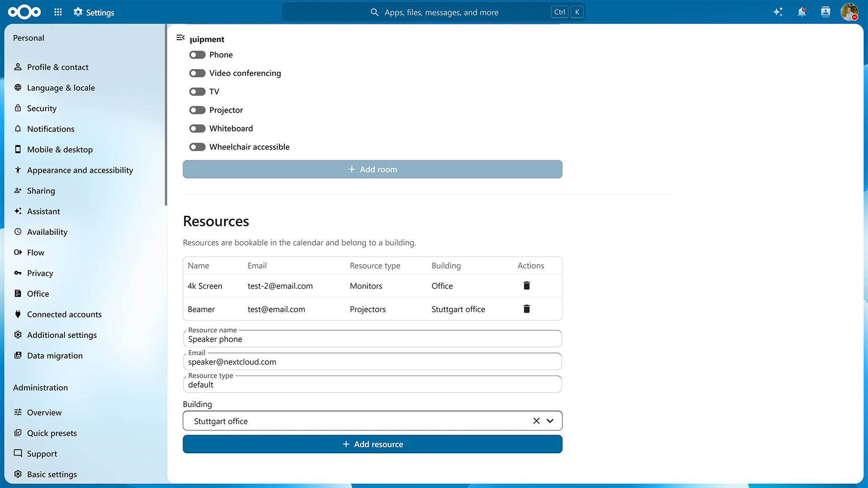Click the Add room button

tap(373, 169)
